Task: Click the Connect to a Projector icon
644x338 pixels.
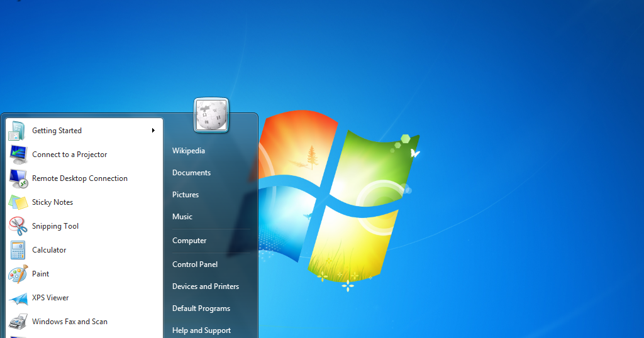Action: point(18,155)
